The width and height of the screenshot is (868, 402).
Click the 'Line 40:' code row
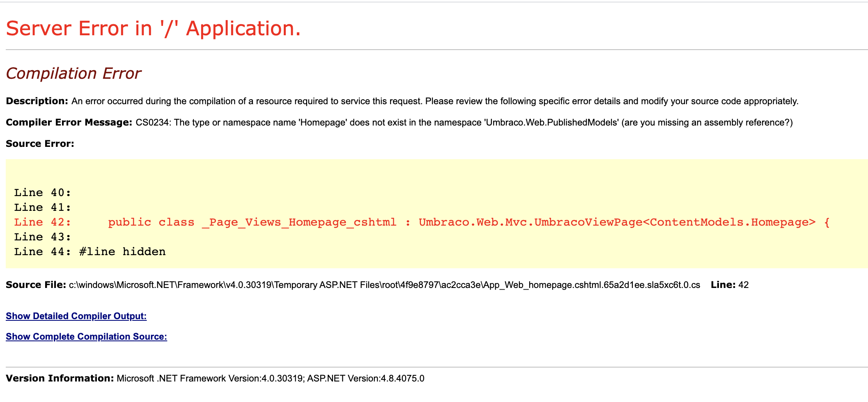42,192
